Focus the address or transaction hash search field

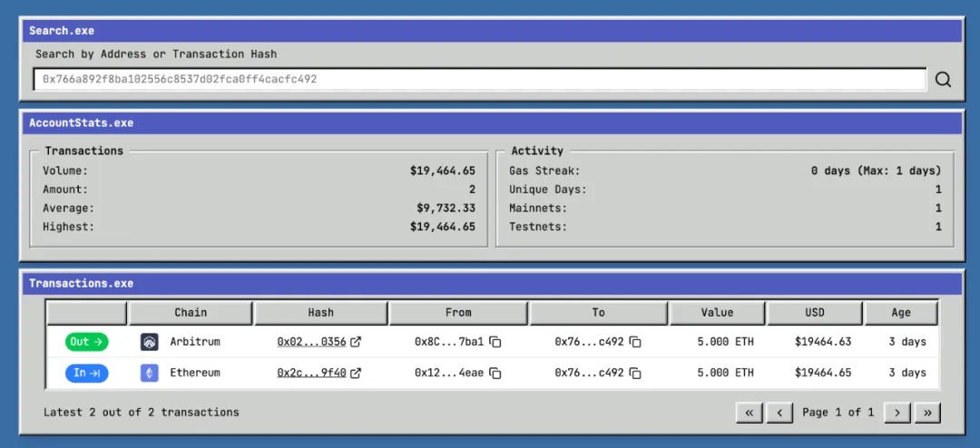pos(479,80)
